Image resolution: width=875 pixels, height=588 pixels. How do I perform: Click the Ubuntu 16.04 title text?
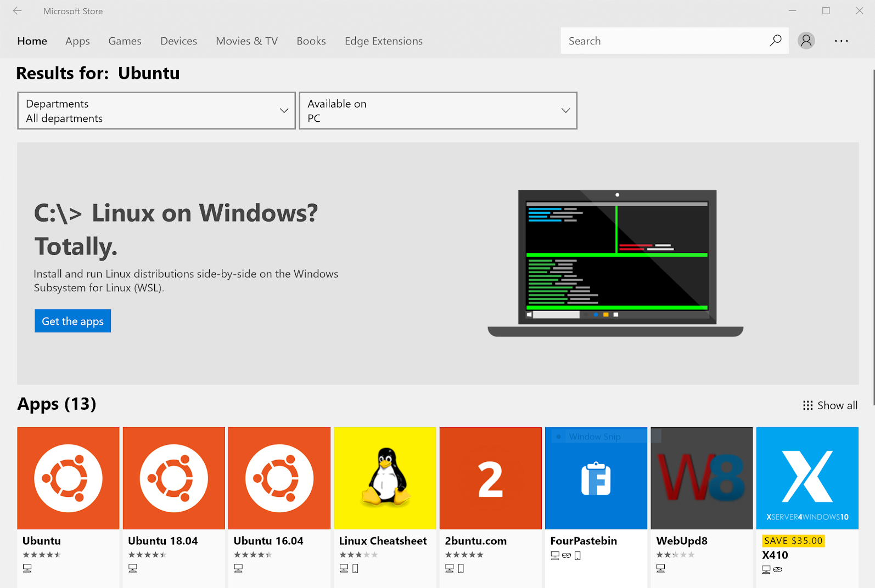pyautogui.click(x=268, y=541)
